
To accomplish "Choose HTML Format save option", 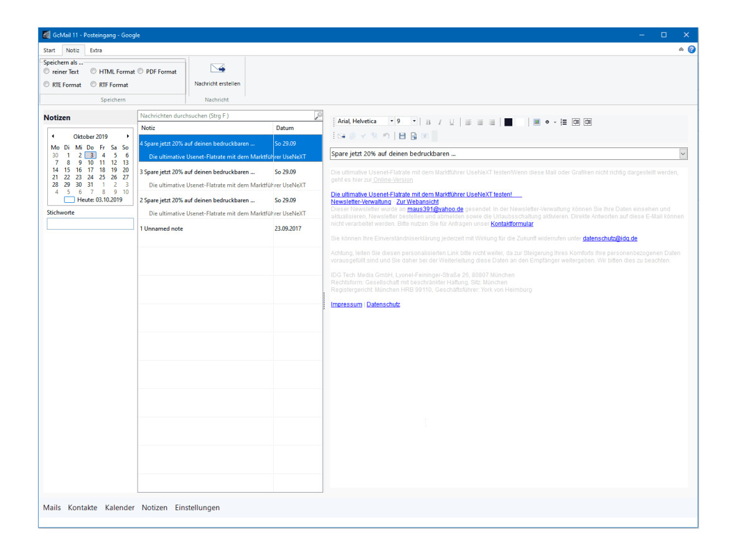I will pyautogui.click(x=93, y=72).
